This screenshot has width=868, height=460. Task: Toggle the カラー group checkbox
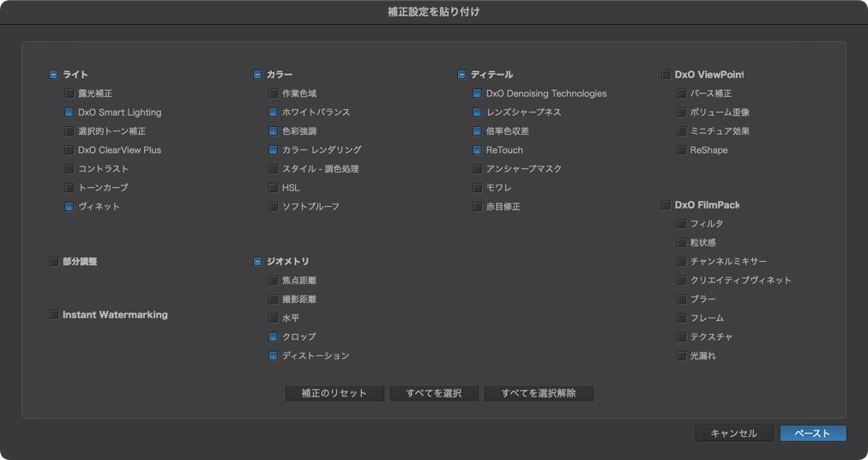point(257,75)
